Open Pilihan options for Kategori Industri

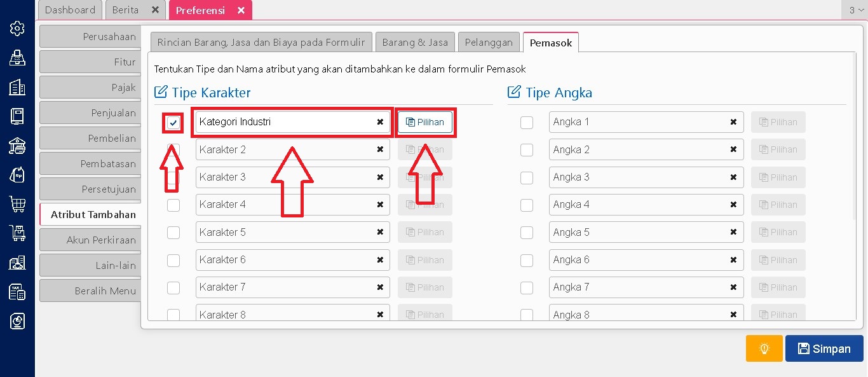[x=425, y=122]
